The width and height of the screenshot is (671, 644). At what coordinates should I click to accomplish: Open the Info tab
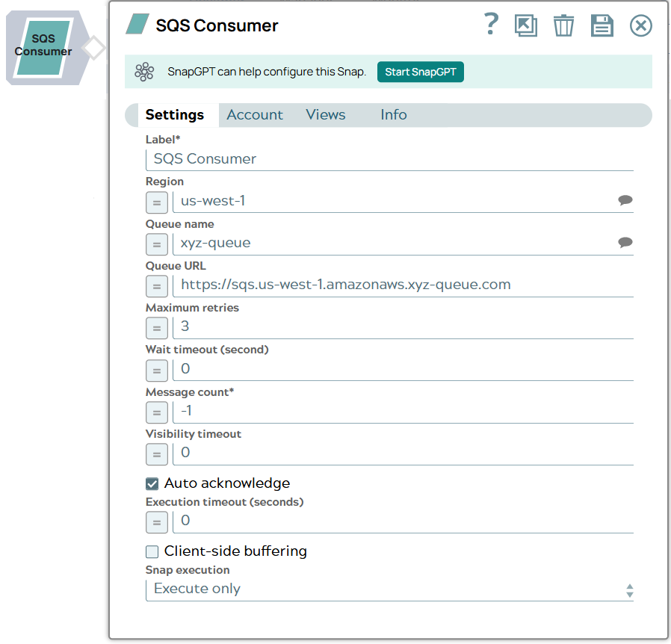[x=394, y=114]
